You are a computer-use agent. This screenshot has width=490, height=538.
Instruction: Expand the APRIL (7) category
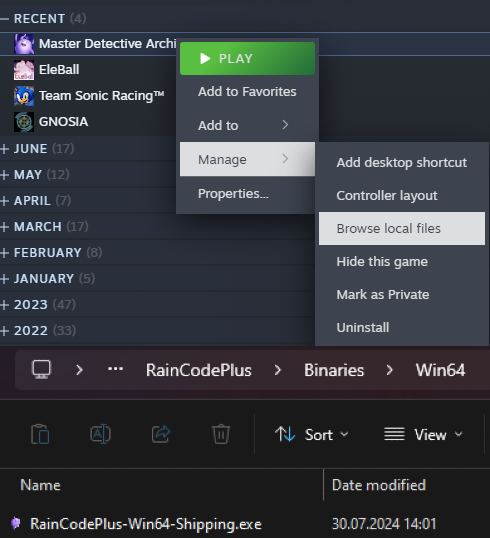tap(4, 201)
